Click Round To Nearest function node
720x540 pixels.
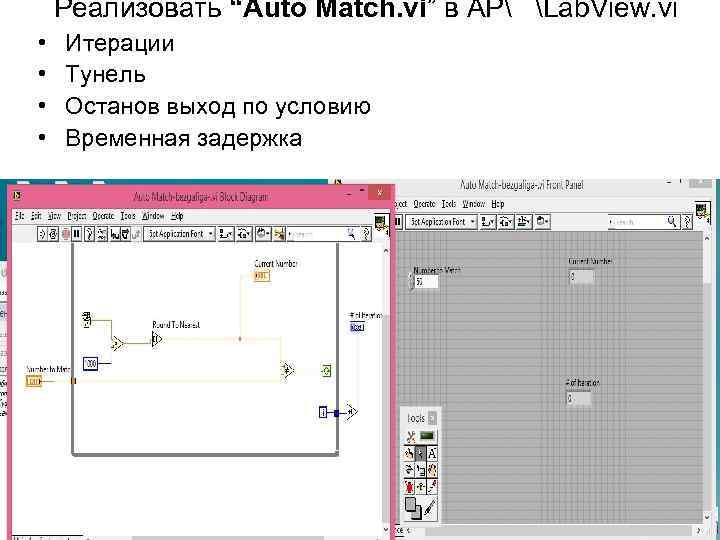157,340
